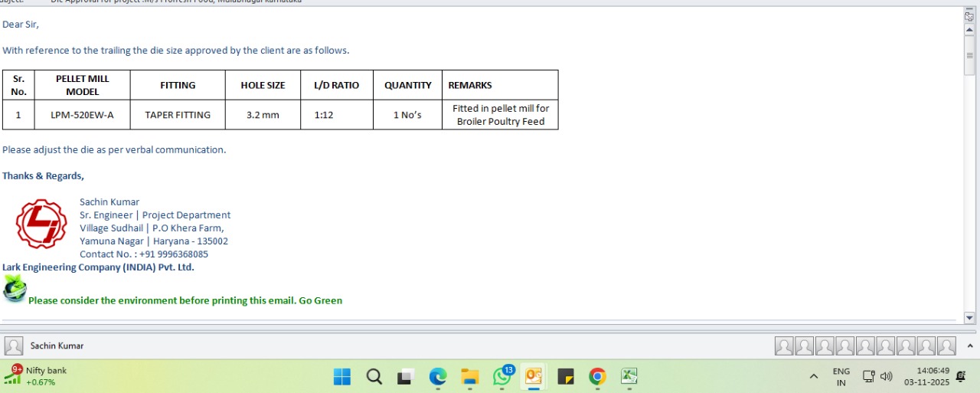Open File Explorer from the taskbar
The width and height of the screenshot is (980, 393).
(469, 376)
